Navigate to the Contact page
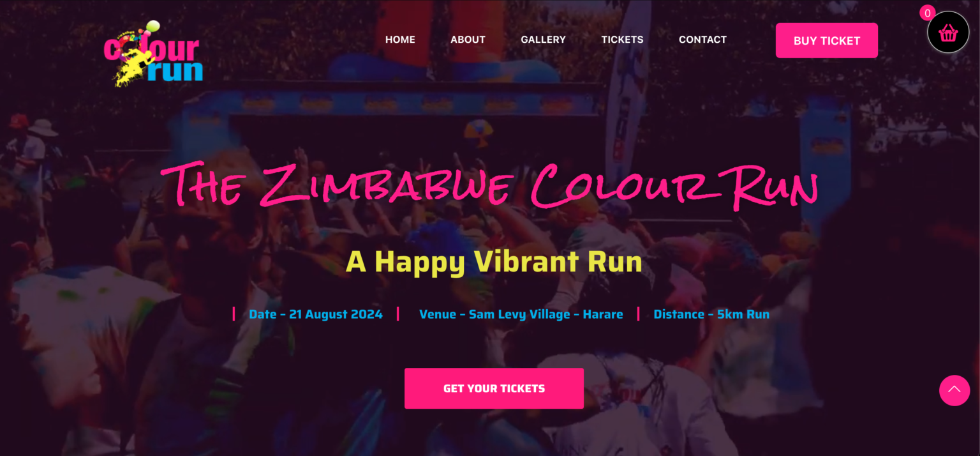 coord(702,40)
